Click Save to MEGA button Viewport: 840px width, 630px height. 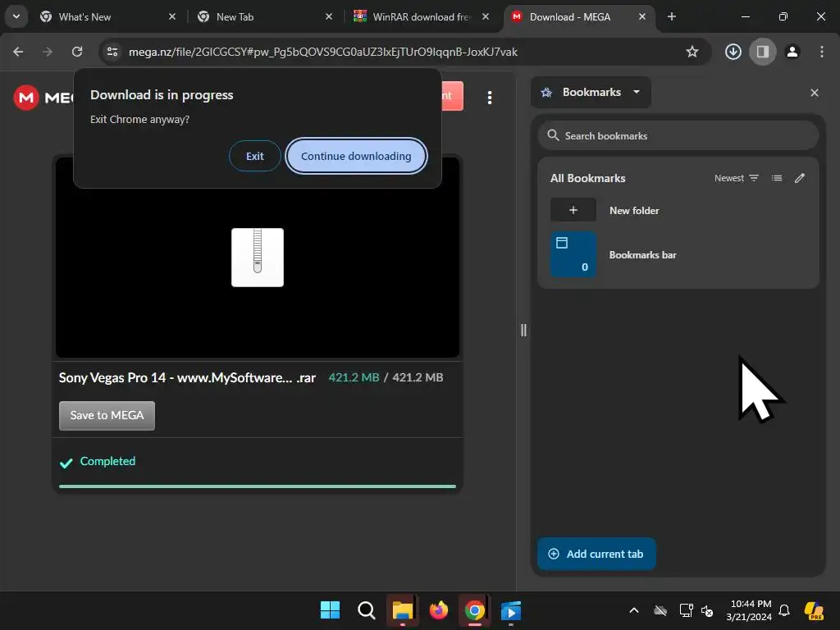click(x=107, y=415)
